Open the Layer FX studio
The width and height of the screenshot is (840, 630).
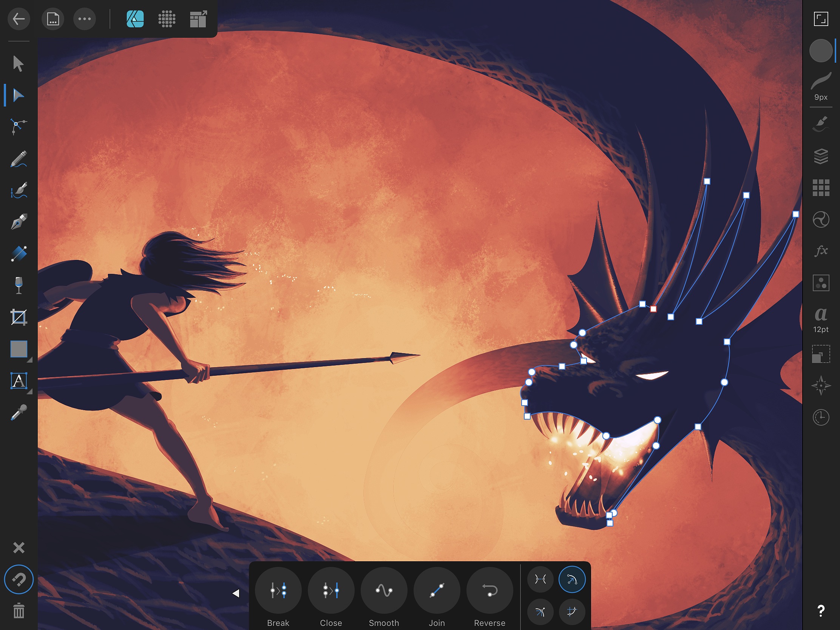(821, 251)
